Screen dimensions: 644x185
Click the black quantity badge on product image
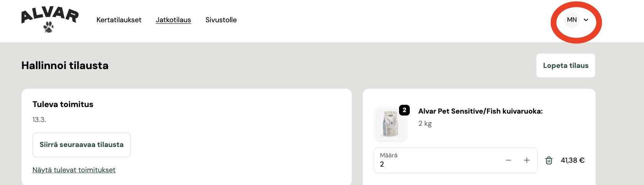pos(404,110)
